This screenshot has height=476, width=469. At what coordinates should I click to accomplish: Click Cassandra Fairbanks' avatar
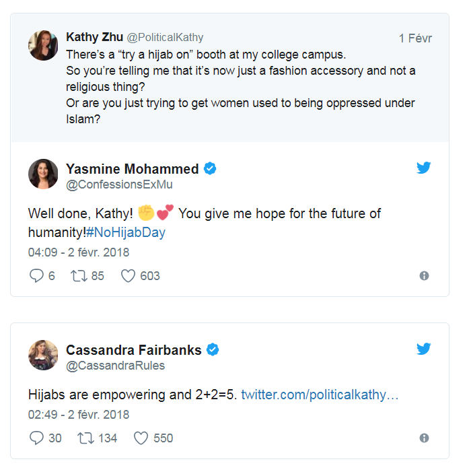(43, 355)
